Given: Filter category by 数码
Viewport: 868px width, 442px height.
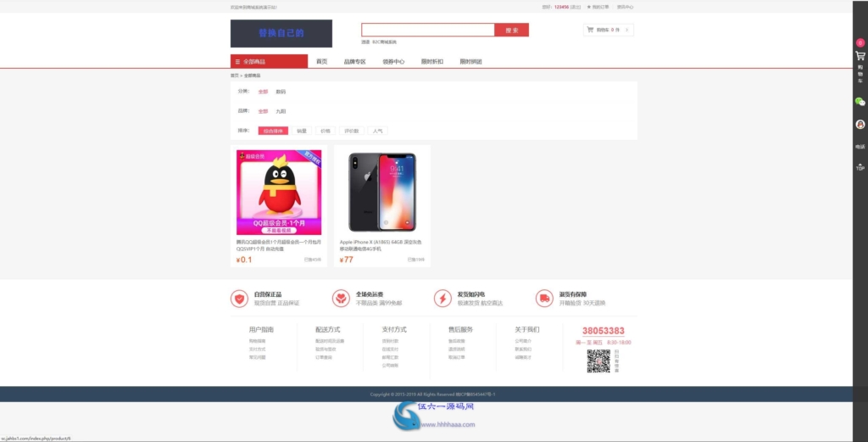Looking at the screenshot, I should pyautogui.click(x=281, y=92).
